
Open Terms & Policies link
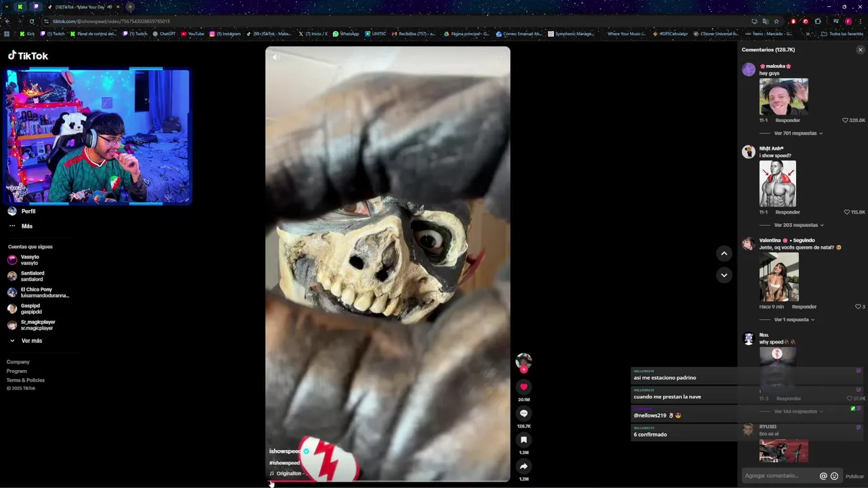pos(26,380)
